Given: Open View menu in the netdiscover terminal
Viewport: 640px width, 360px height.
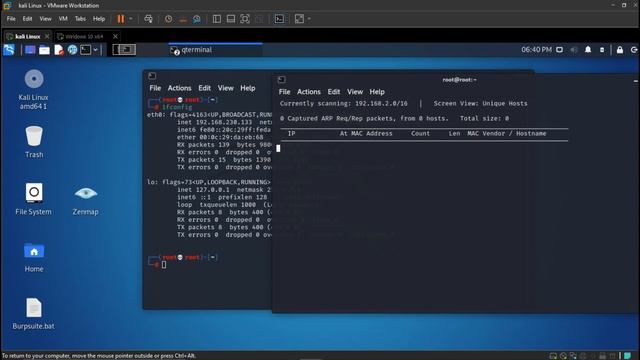Looking at the screenshot, I should (355, 92).
